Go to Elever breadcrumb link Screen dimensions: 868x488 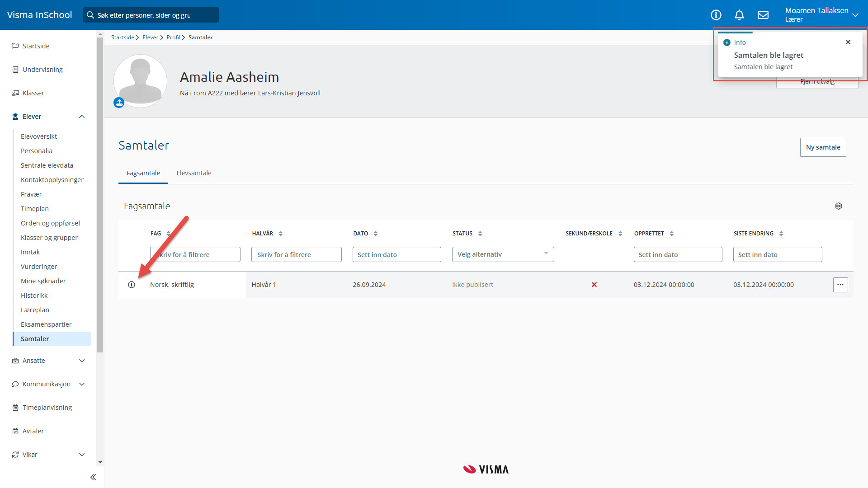point(150,38)
